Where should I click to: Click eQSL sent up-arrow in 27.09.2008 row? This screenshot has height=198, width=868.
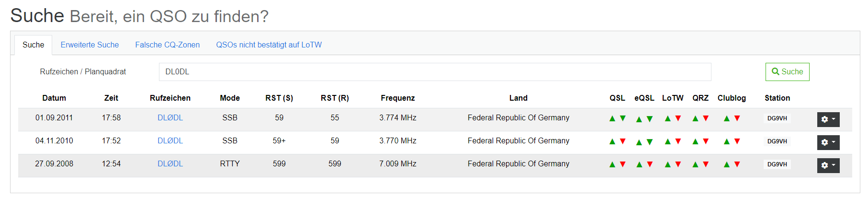click(x=639, y=164)
